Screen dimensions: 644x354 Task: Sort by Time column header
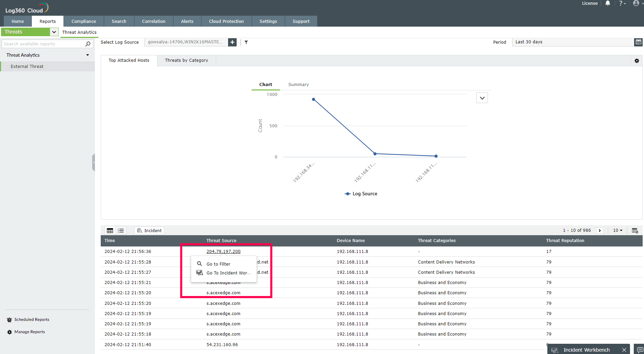110,241
